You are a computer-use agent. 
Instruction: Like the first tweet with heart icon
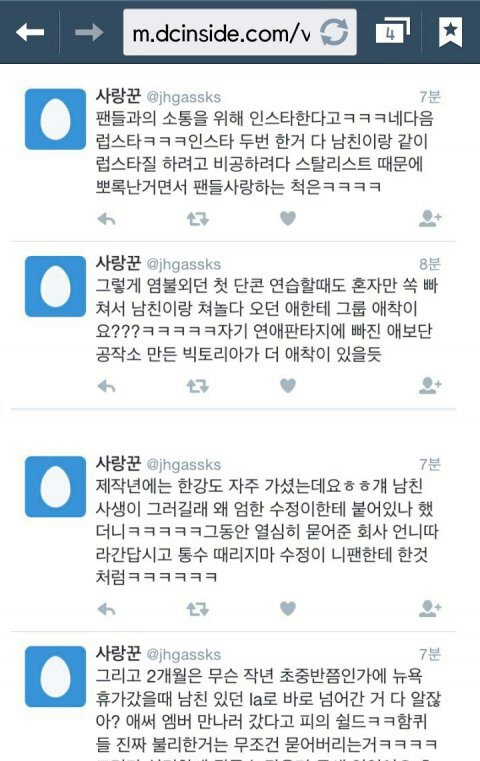point(288,218)
